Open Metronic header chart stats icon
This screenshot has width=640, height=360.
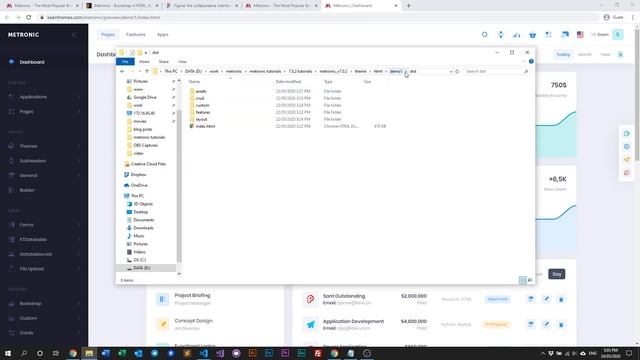517,35
